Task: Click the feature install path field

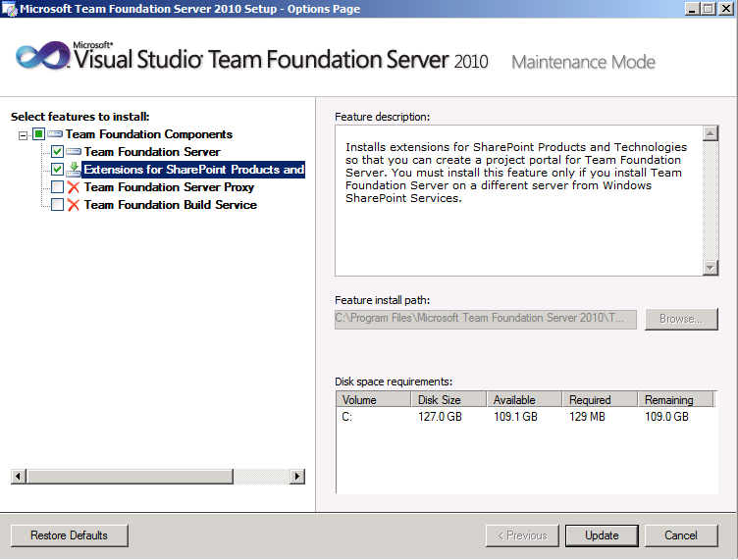Action: pyautogui.click(x=485, y=319)
